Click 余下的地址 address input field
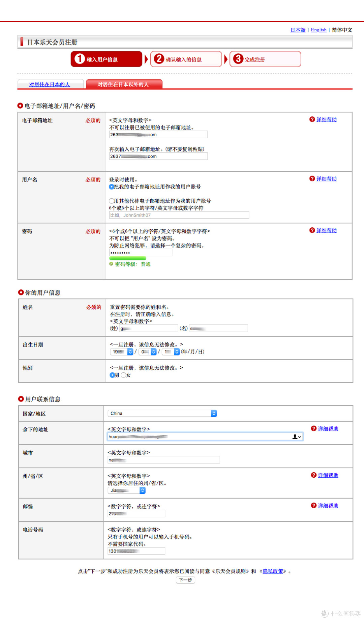364x621 pixels. tap(205, 437)
